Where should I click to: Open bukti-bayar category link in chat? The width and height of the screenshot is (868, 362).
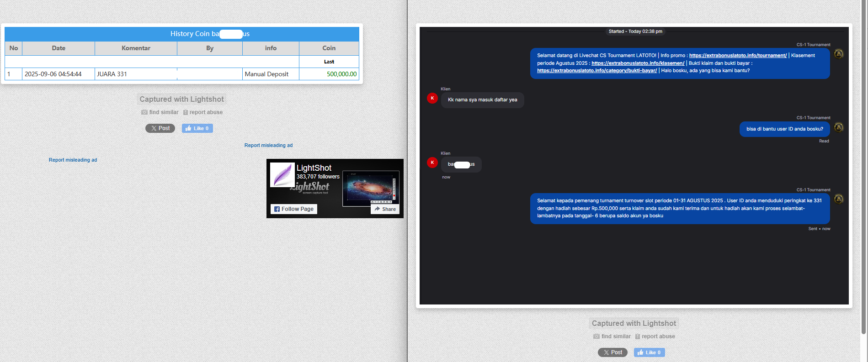[597, 70]
